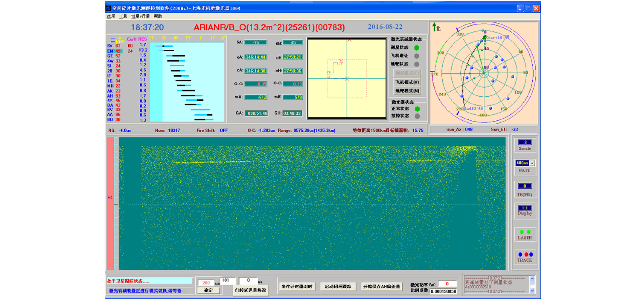
Task: Select 测星模式(C) mode
Action: point(407,73)
